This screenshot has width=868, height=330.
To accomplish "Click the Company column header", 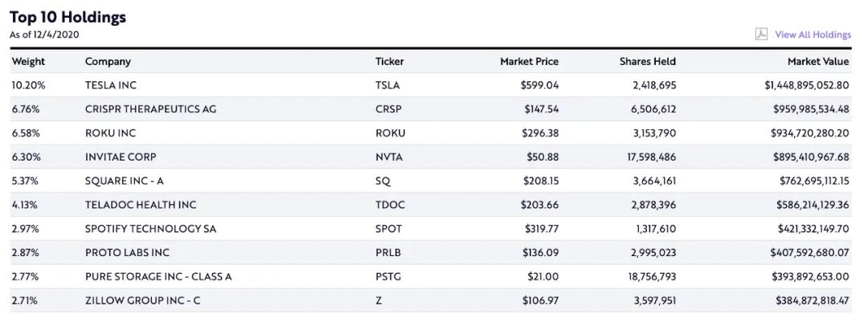I will point(108,62).
